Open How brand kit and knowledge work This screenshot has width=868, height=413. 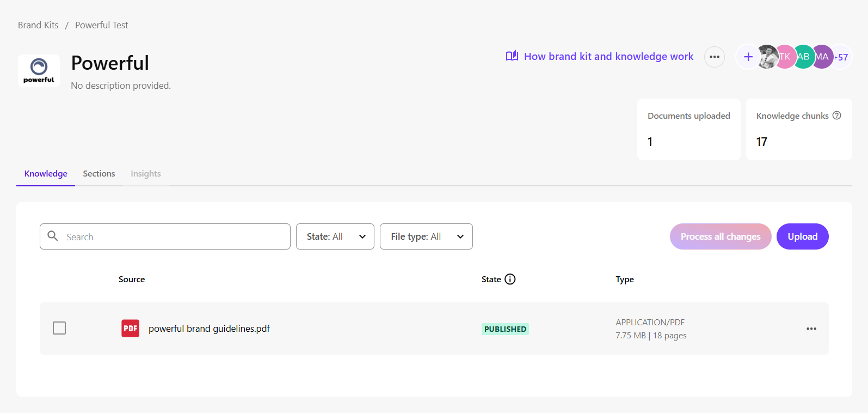point(608,56)
